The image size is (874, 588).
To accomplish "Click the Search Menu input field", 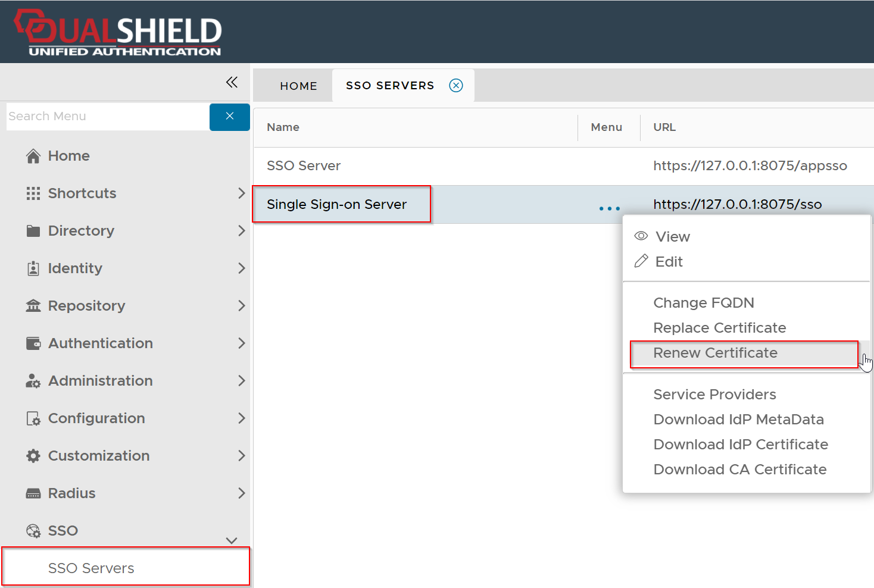I will (x=107, y=116).
